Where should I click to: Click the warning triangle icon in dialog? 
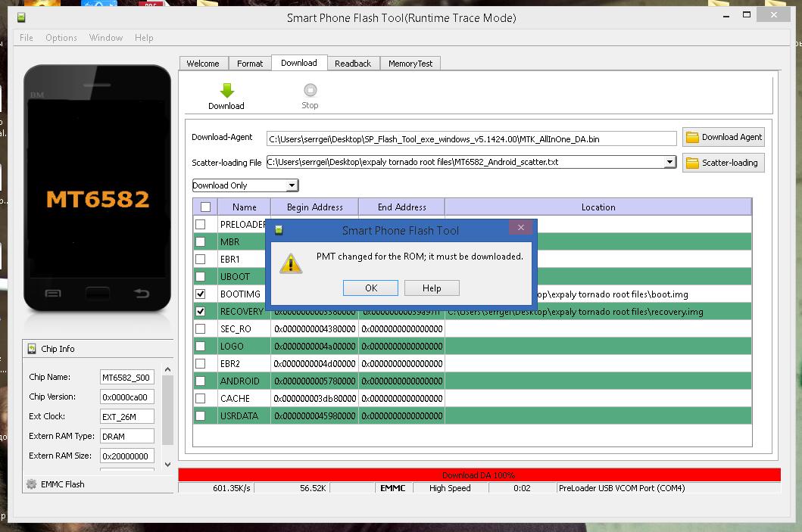(x=291, y=263)
